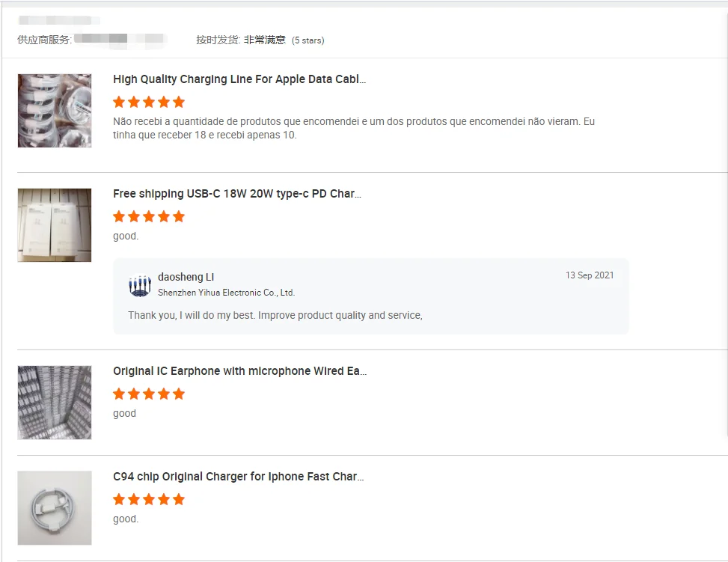Click the star rating under C94 charger review
728x562 pixels.
point(149,499)
